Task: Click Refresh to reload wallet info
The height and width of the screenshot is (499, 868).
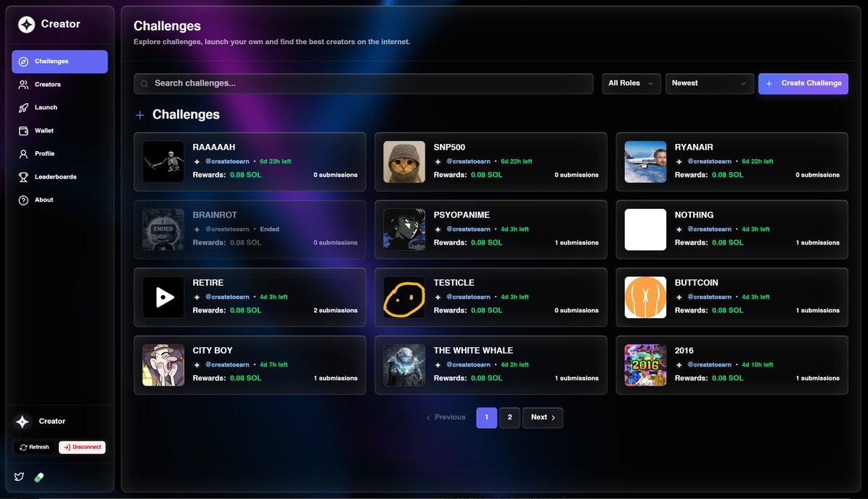Action: (x=33, y=447)
